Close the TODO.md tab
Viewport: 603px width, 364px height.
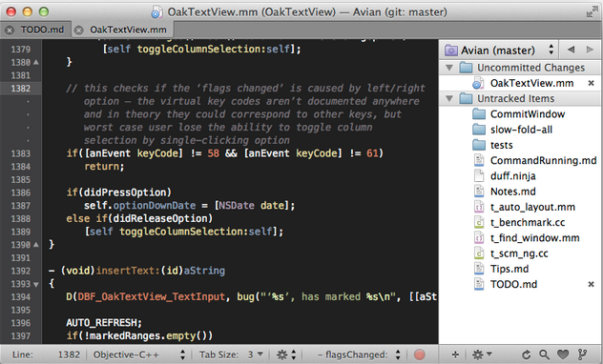tap(10, 30)
